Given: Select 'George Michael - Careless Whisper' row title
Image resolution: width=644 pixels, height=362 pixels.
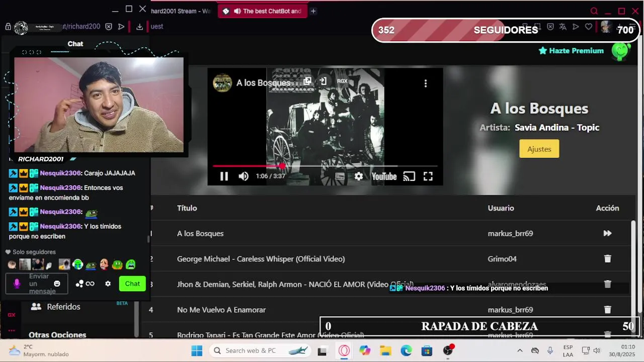Looking at the screenshot, I should coord(261,259).
